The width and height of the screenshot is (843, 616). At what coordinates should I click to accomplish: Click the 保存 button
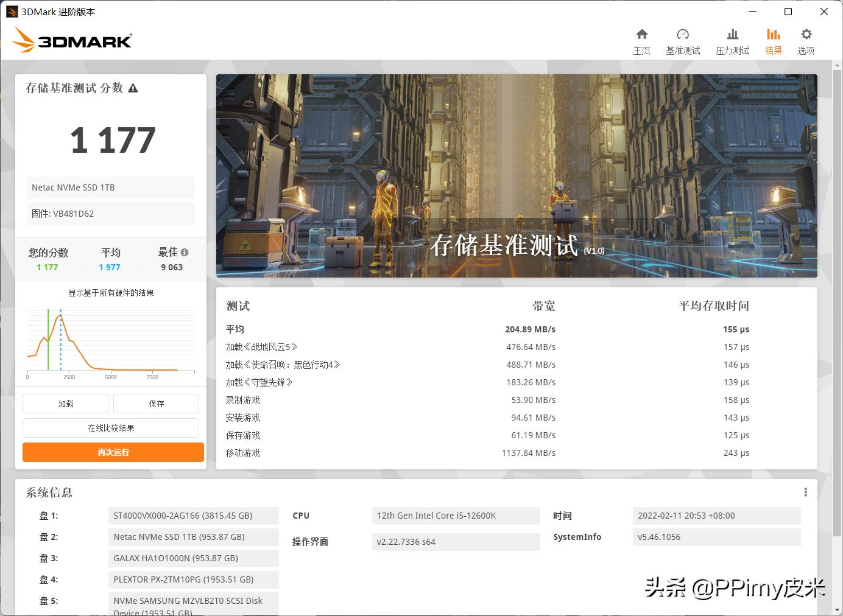(x=156, y=403)
